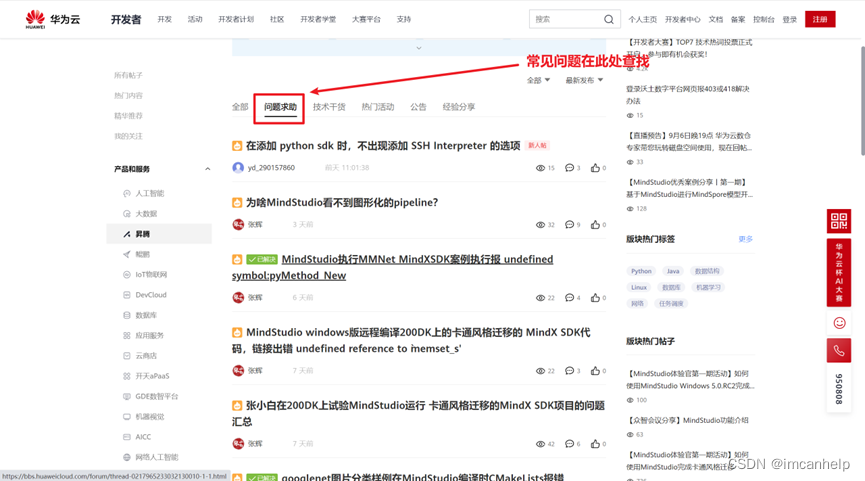
Task: Click the 鲲鹏 sidebar icon
Action: [x=127, y=254]
